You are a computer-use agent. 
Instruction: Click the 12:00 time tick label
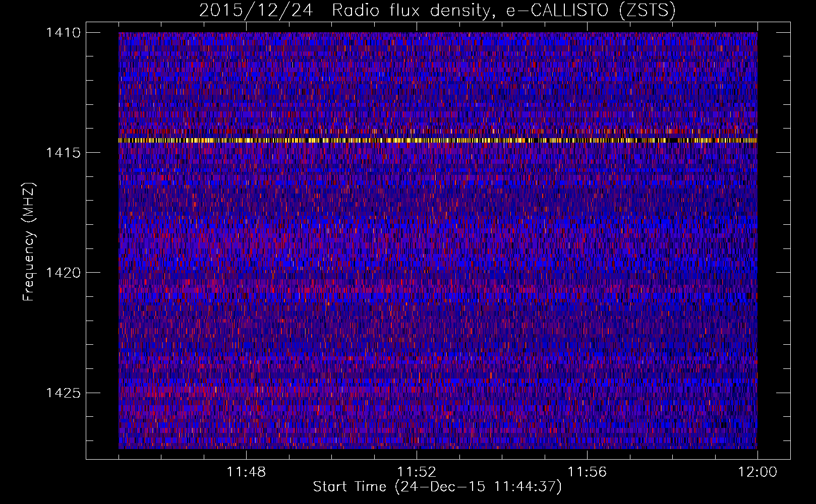(x=757, y=472)
